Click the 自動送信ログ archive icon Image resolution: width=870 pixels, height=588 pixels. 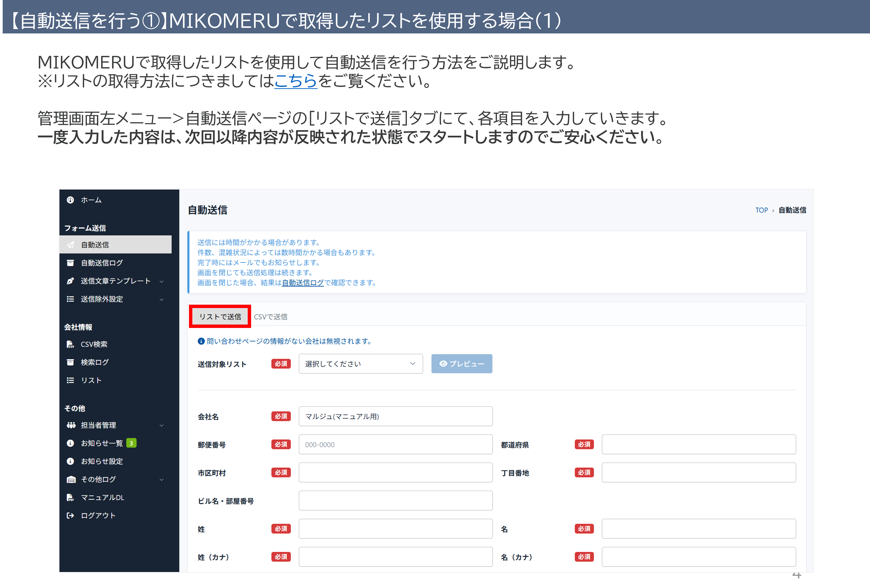click(x=70, y=263)
